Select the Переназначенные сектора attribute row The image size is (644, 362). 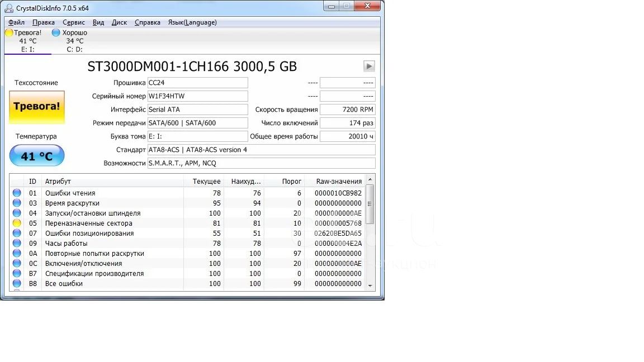pos(187,223)
